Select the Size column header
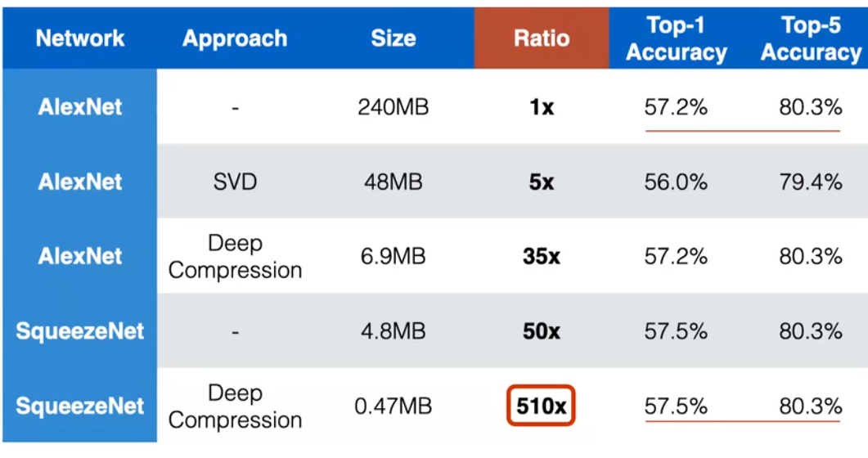Viewport: 868px width, 458px height. [393, 38]
